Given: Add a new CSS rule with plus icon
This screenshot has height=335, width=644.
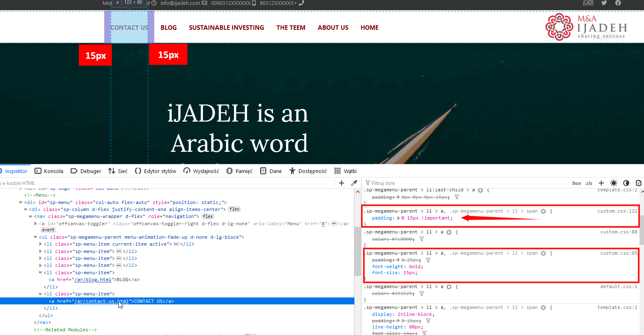Looking at the screenshot, I should 601,183.
